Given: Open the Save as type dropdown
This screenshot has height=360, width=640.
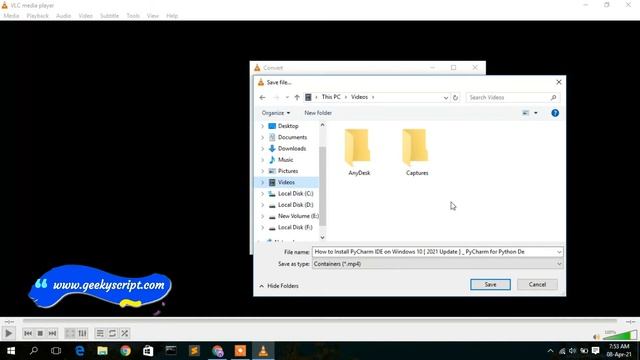Looking at the screenshot, I should pos(438,264).
